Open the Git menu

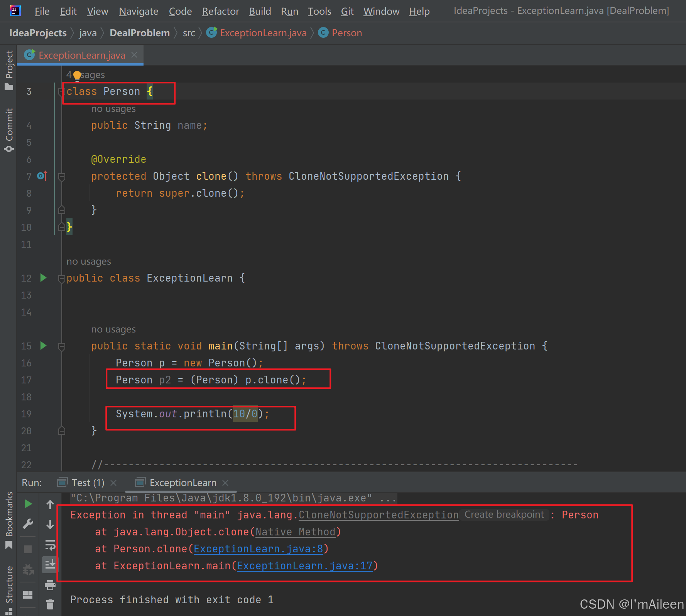[x=347, y=11]
